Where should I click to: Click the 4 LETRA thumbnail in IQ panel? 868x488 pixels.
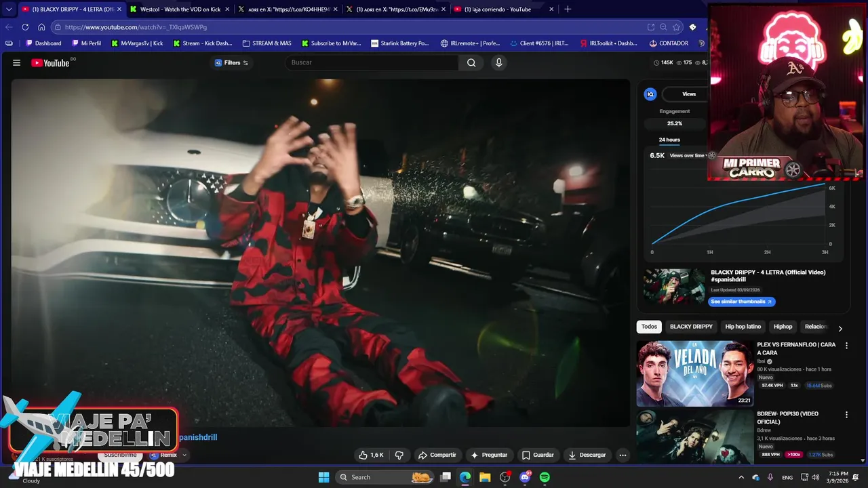click(674, 286)
